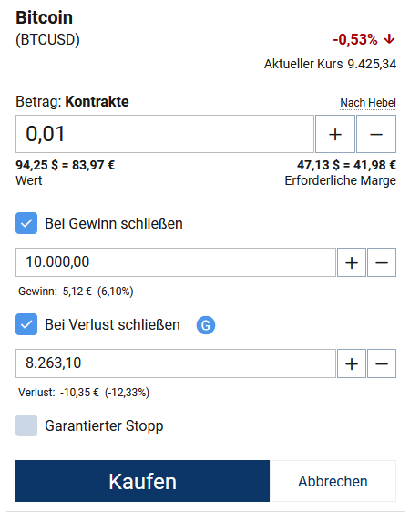Click the -0,53% change percentage
Image resolution: width=420 pixels, height=522 pixels.
(x=355, y=39)
